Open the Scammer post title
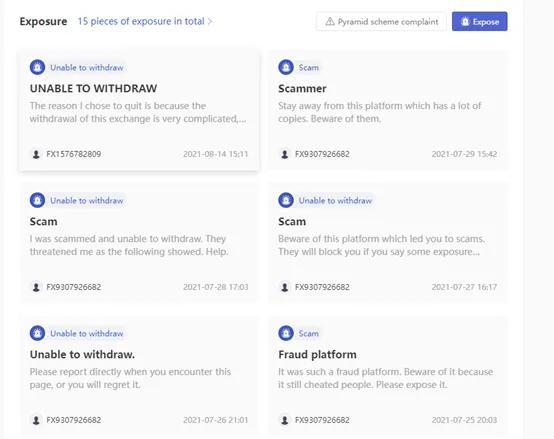 tap(302, 88)
